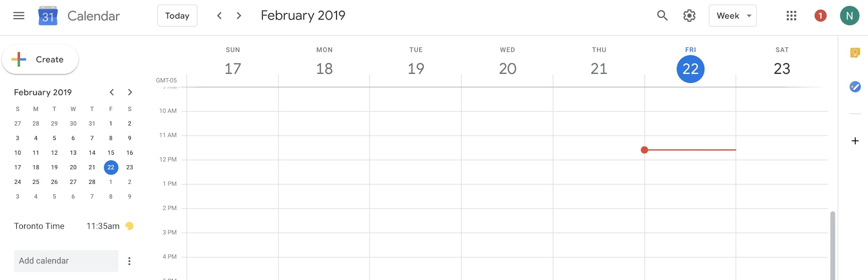
Task: Go to next month in mini calendar
Action: (130, 92)
